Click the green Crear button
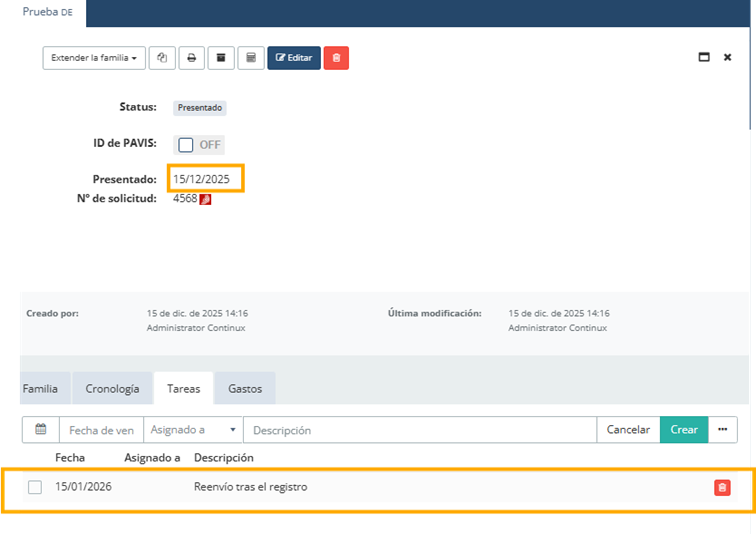 (x=684, y=429)
